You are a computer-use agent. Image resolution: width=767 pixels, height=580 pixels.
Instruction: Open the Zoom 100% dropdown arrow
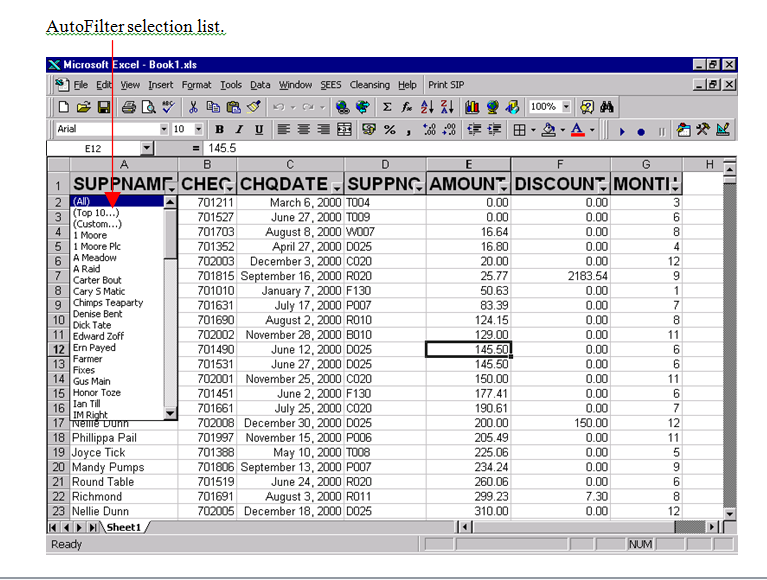(566, 107)
